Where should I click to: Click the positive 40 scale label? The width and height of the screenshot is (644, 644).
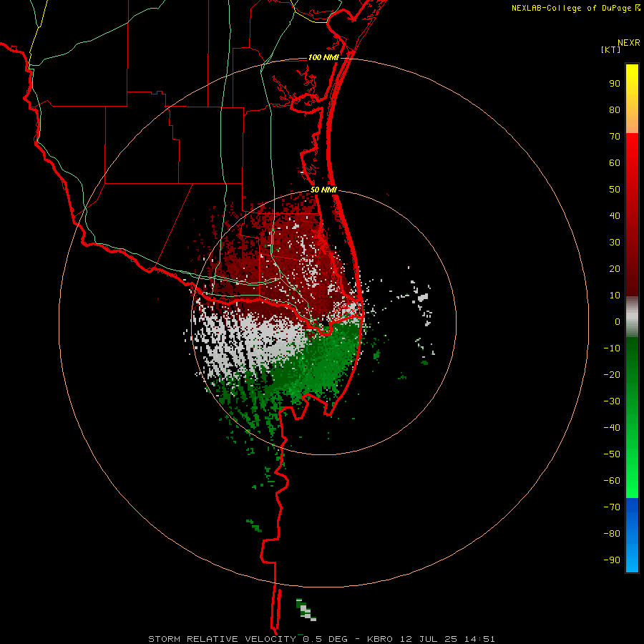615,216
